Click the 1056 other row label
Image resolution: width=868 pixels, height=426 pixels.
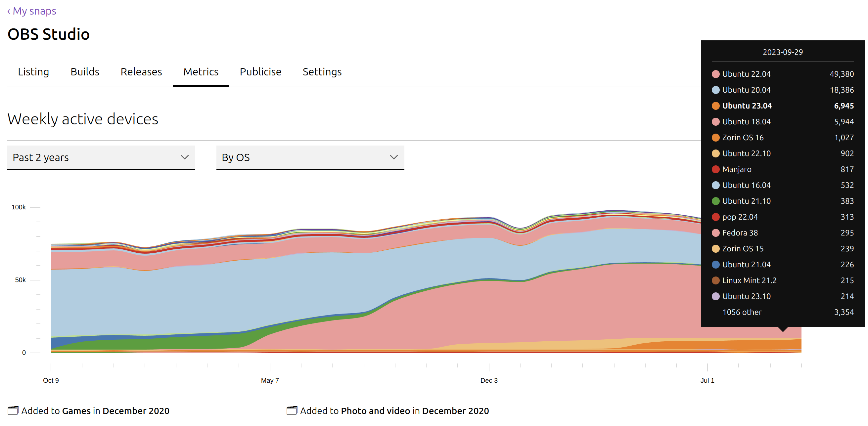(x=742, y=312)
